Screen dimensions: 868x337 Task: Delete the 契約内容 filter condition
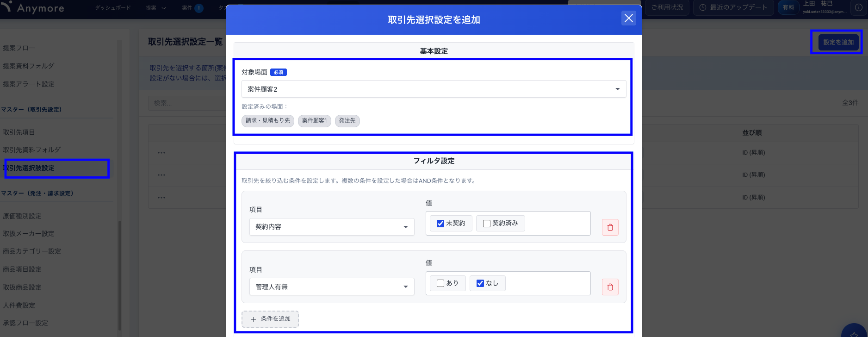(610, 227)
